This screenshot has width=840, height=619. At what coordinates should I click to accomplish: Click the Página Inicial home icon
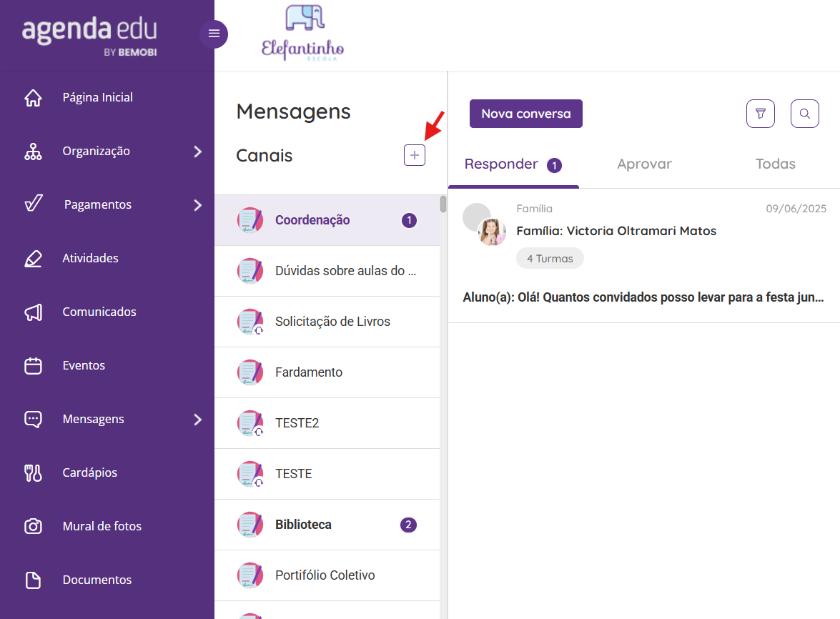click(x=33, y=97)
